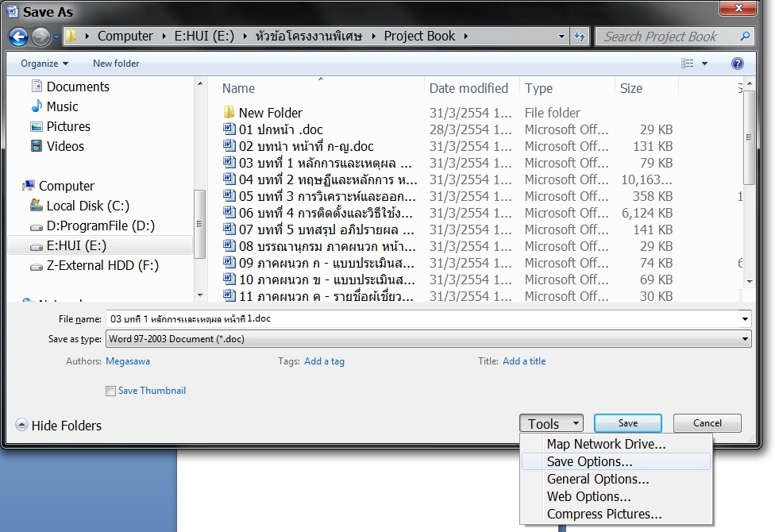Select the 01 ปกหน้า .doc file

point(280,129)
